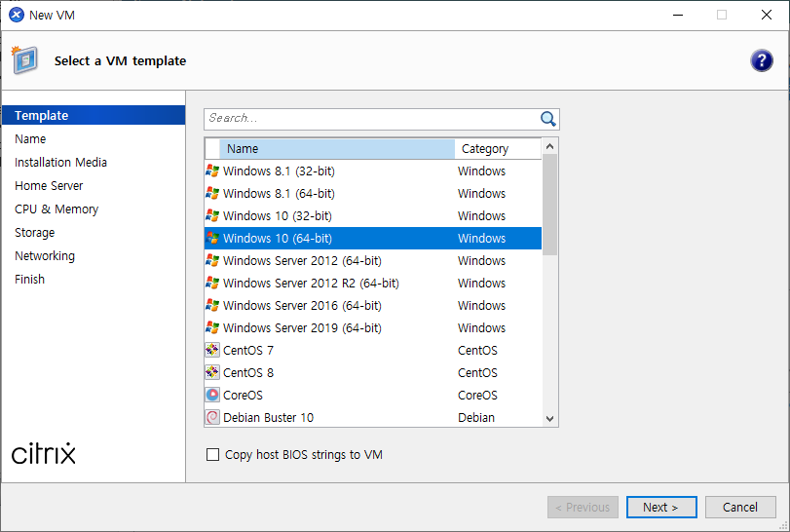Click the Debian Buster 10 icon
Viewport: 790px width, 532px height.
(x=212, y=417)
